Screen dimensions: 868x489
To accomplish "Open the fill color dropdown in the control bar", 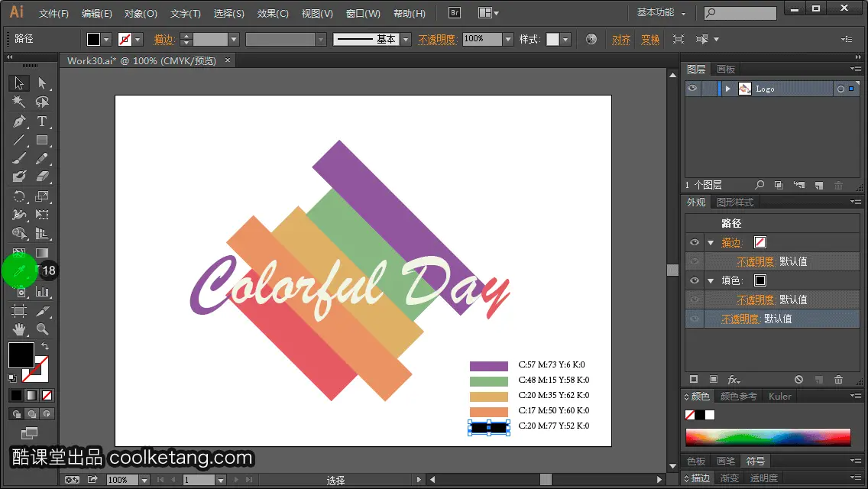I will coord(106,39).
